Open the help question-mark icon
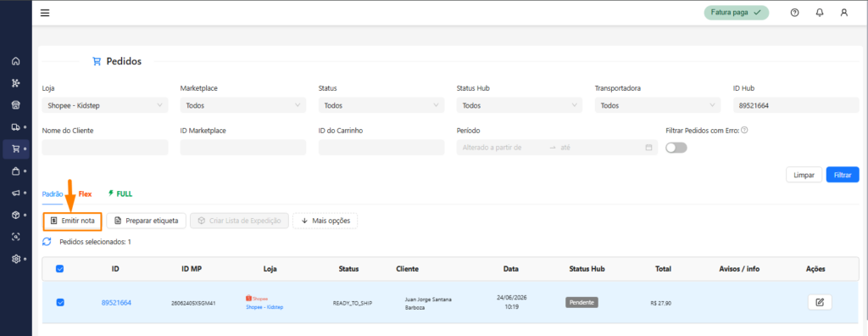868x336 pixels. pyautogui.click(x=794, y=13)
